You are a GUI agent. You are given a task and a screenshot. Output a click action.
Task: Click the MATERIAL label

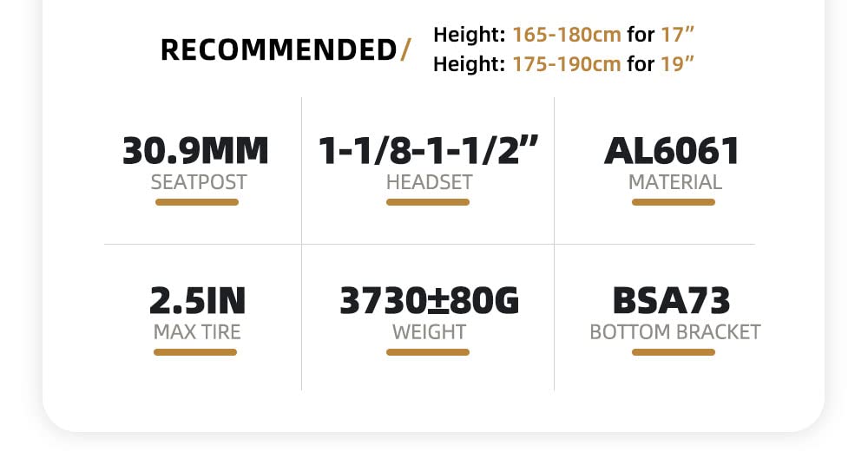[674, 182]
